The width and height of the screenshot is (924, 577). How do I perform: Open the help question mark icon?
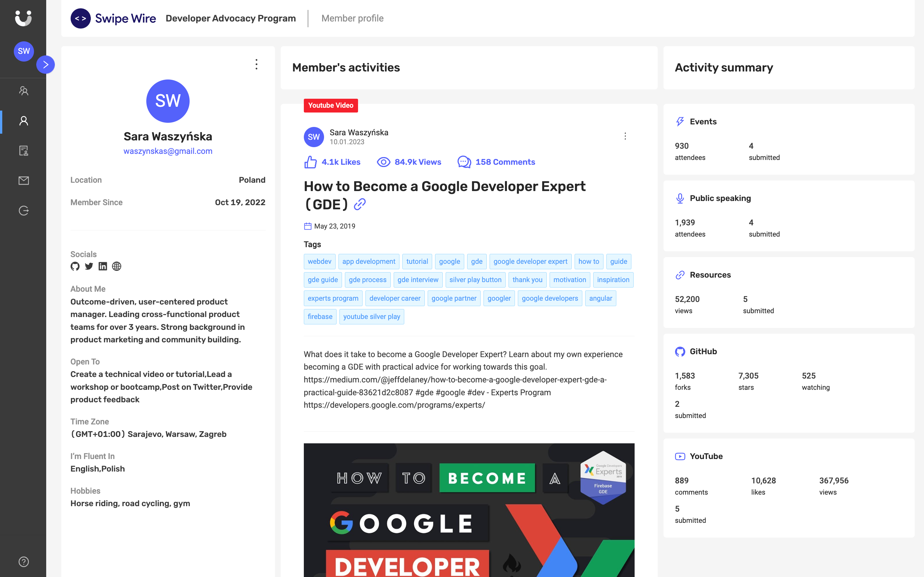(x=24, y=561)
